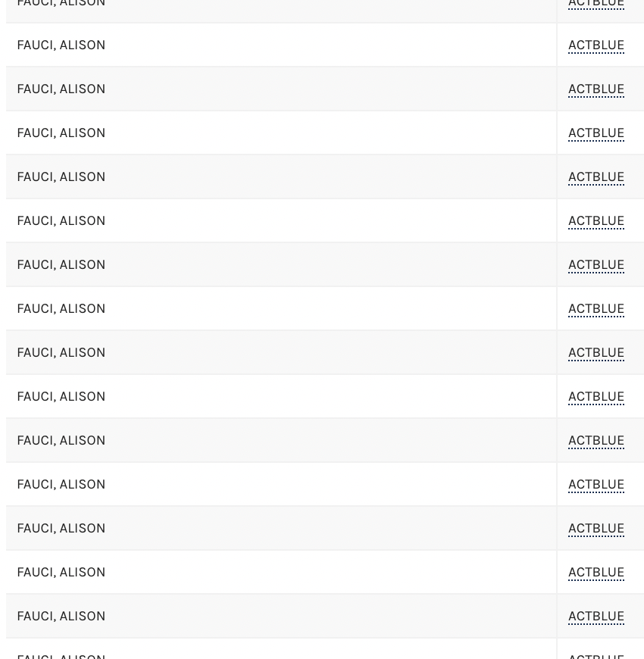Screen dimensions: 644x659
Task: Open ACTBLUE link in last fully visible row
Action: pos(596,617)
